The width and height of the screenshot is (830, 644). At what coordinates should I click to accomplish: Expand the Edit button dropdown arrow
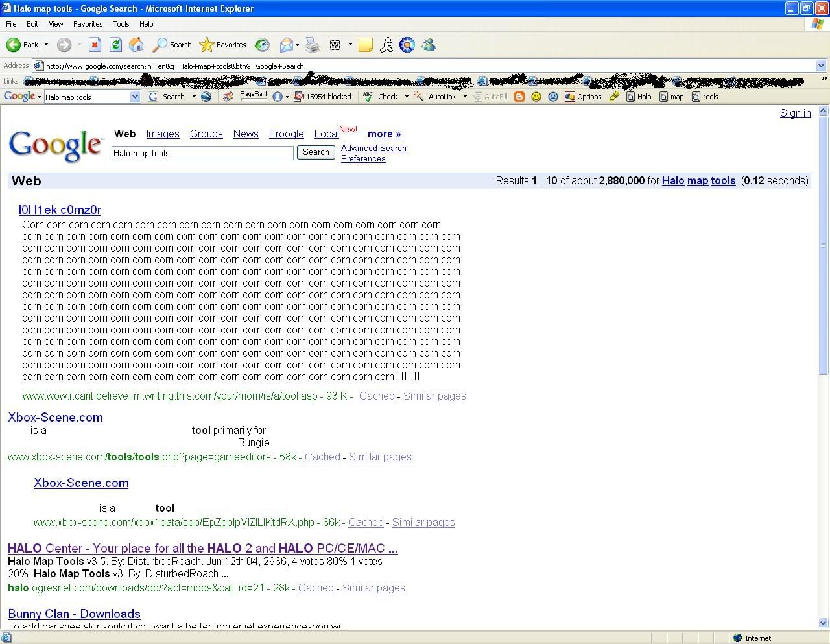point(350,45)
